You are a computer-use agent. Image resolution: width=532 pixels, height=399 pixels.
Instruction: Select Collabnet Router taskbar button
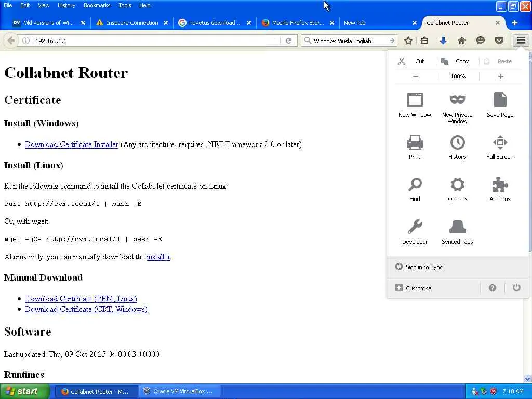tap(96, 392)
